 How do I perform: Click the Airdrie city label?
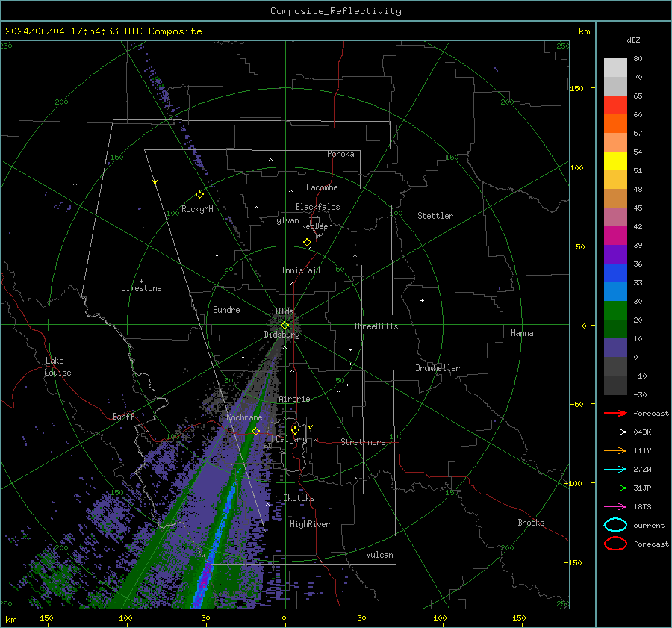pyautogui.click(x=294, y=399)
